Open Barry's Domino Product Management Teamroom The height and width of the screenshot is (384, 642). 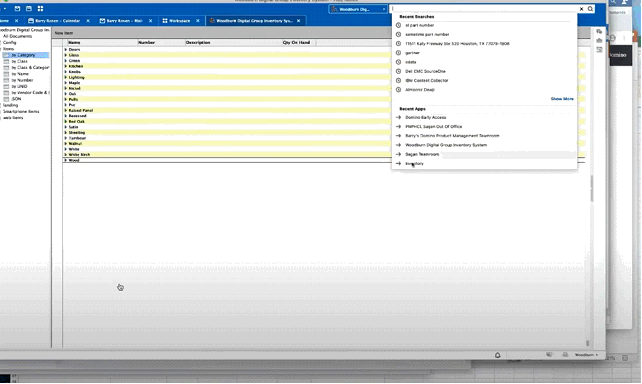click(452, 136)
